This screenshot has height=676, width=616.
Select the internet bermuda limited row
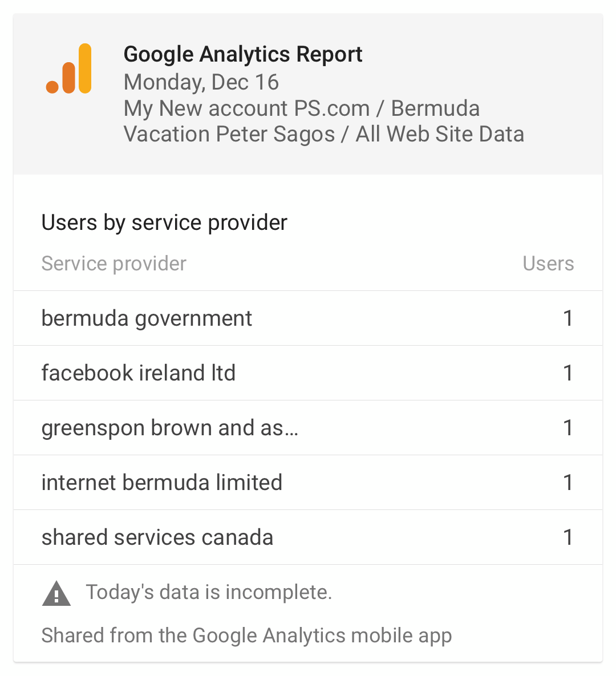(308, 483)
